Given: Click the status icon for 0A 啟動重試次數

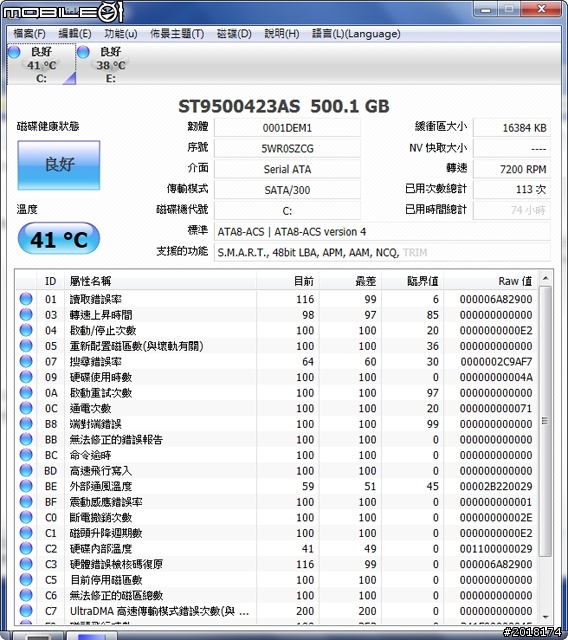Looking at the screenshot, I should 26,392.
